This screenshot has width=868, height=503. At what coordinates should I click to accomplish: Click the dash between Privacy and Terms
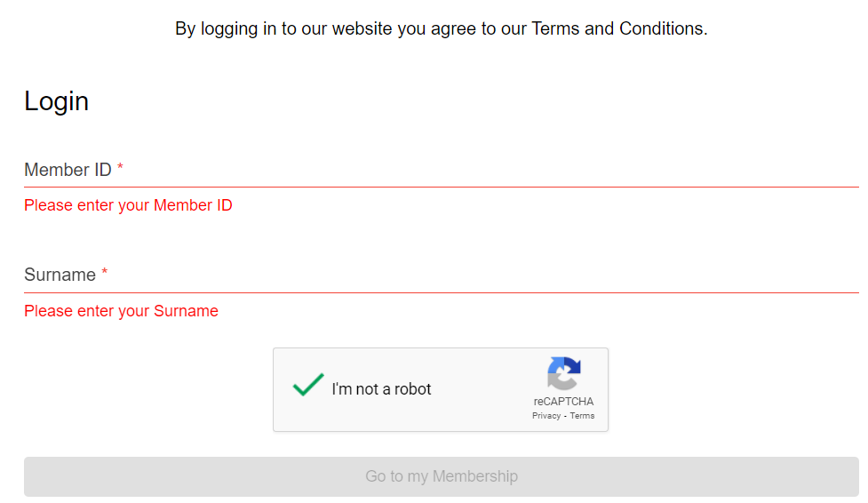tap(565, 416)
